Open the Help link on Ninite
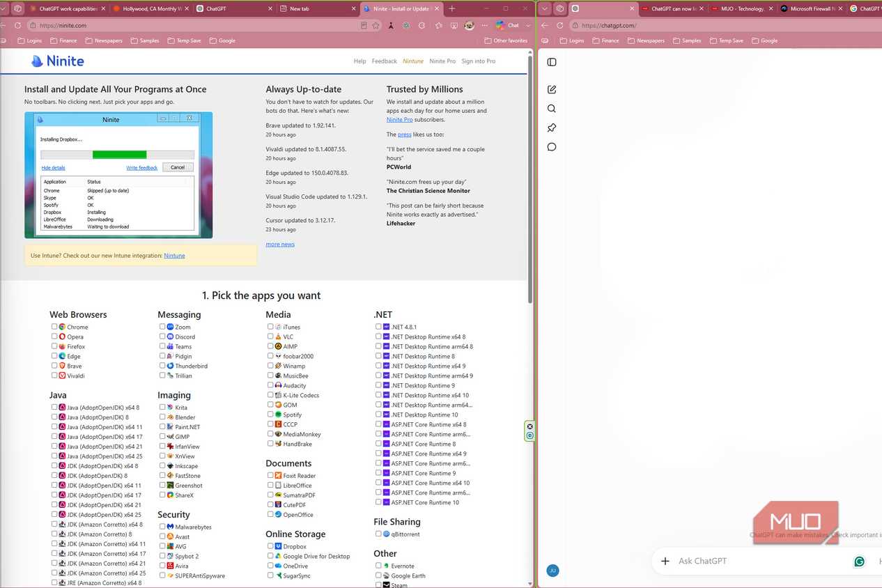 (x=359, y=61)
